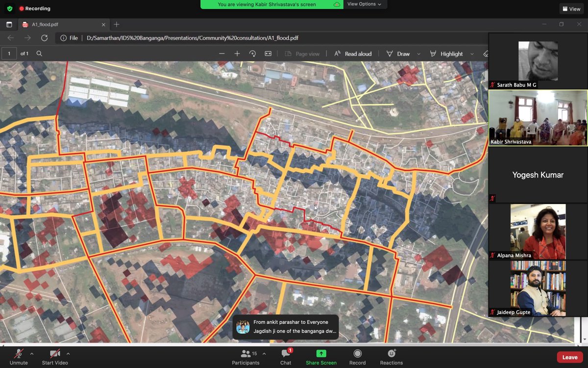Click the 'of 1' page count text

24,53
